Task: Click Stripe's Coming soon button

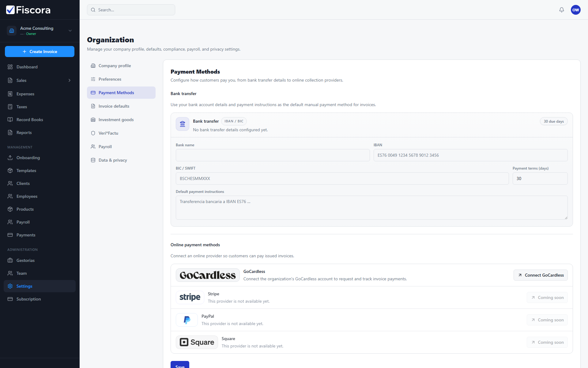Action: pyautogui.click(x=547, y=297)
